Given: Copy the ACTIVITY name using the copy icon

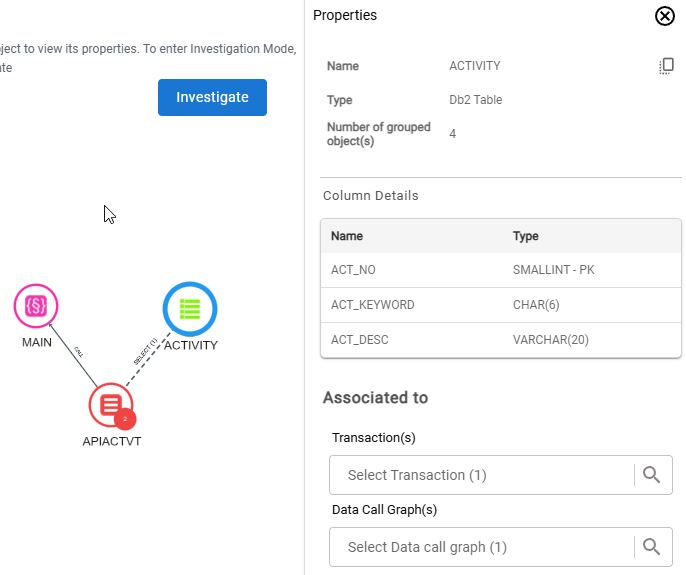Looking at the screenshot, I should 666,66.
